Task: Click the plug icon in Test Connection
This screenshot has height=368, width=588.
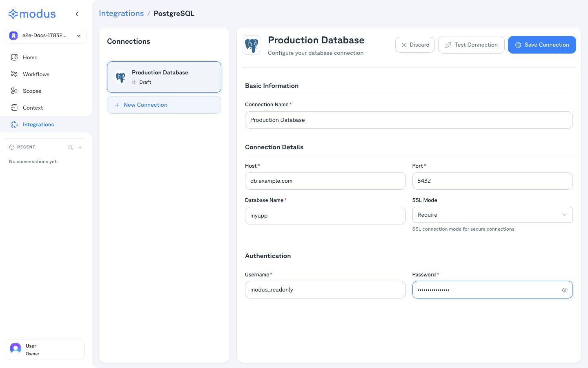Action: tap(448, 45)
